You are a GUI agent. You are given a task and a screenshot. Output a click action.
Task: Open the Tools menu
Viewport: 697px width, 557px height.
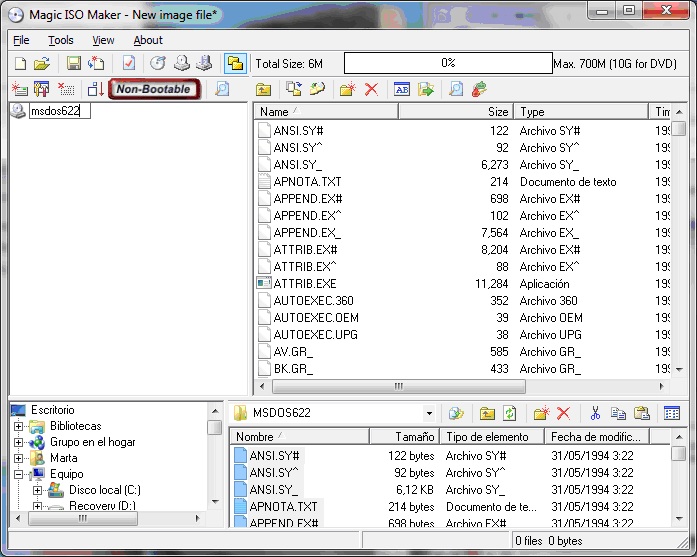[61, 40]
